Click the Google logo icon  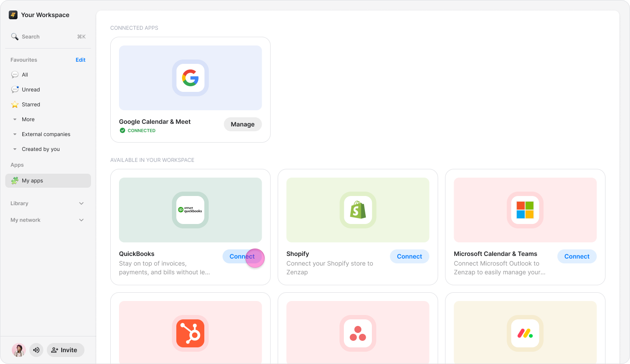coord(190,78)
